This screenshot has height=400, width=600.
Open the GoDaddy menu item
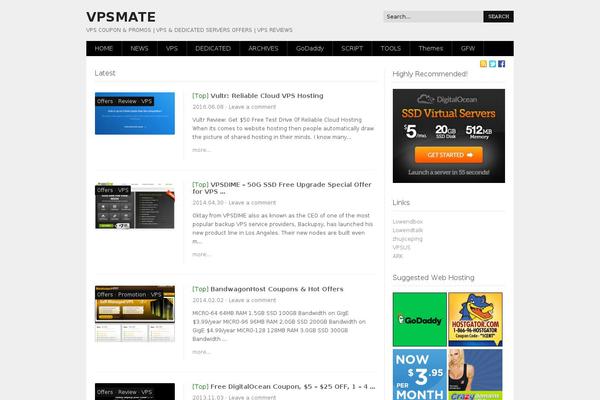pos(310,49)
